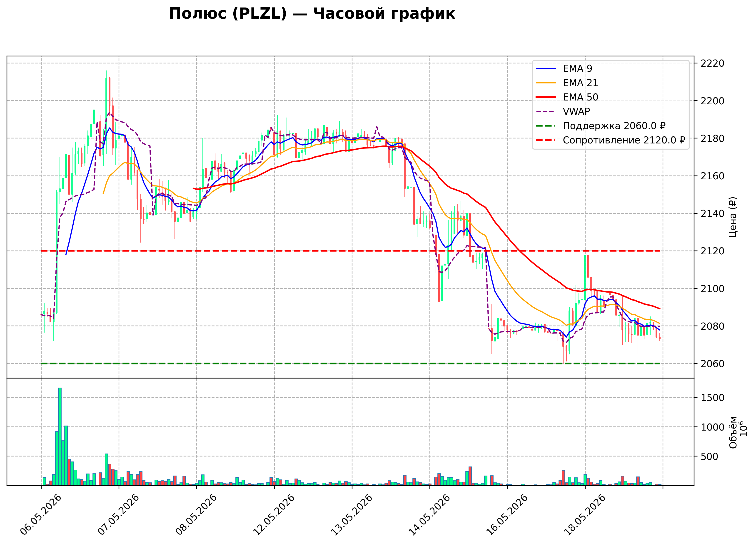Click the price axis tick "2060"

[x=712, y=364]
